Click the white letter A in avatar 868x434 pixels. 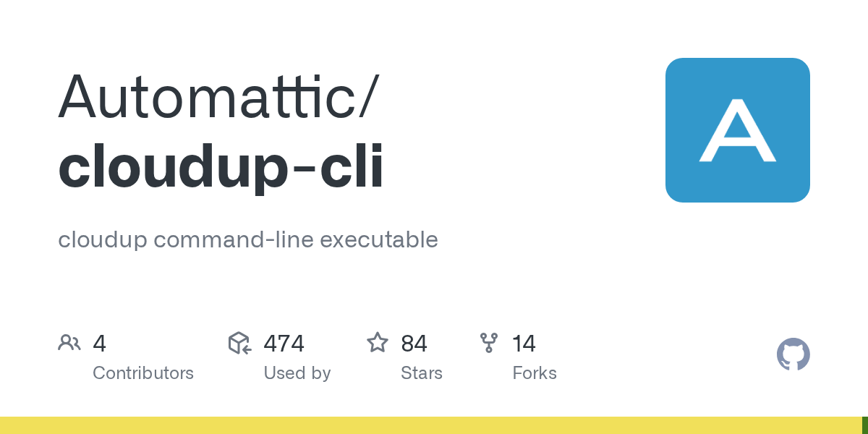point(737,132)
